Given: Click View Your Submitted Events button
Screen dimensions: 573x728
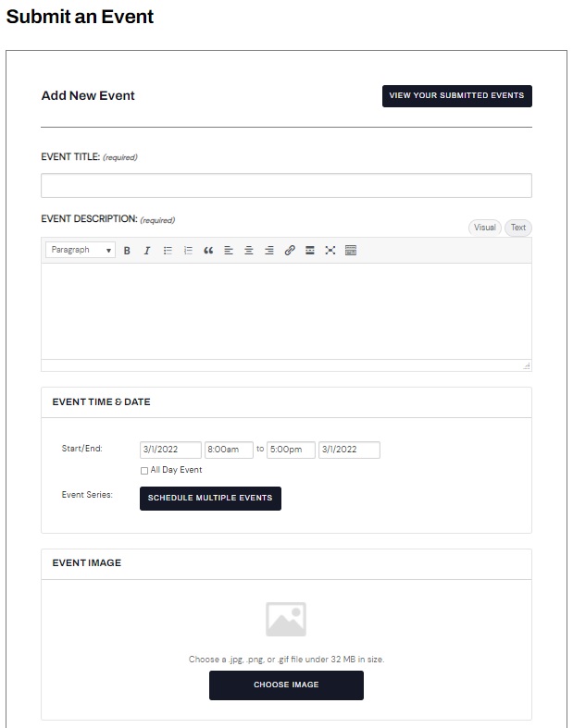Looking at the screenshot, I should point(456,95).
